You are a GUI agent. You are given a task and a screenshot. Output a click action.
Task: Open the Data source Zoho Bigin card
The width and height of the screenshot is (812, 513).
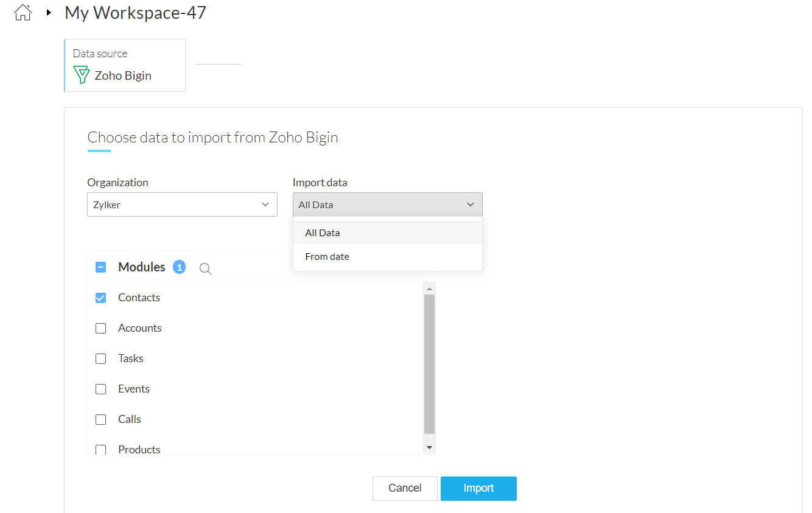tap(125, 66)
